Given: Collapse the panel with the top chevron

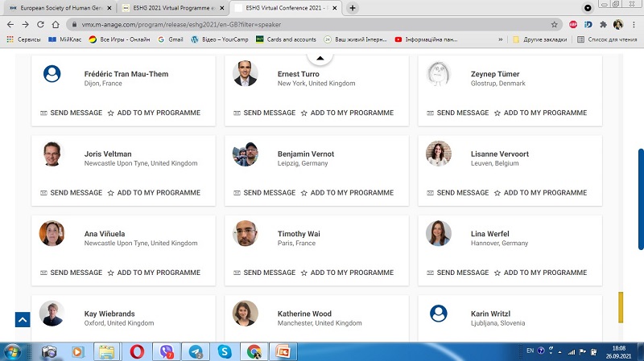Looking at the screenshot, I should pos(320,59).
